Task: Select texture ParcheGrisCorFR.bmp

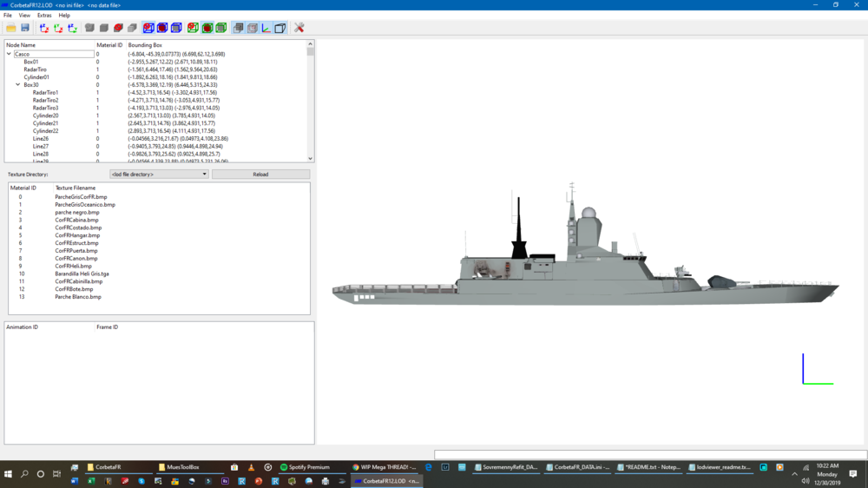Action: click(x=81, y=196)
